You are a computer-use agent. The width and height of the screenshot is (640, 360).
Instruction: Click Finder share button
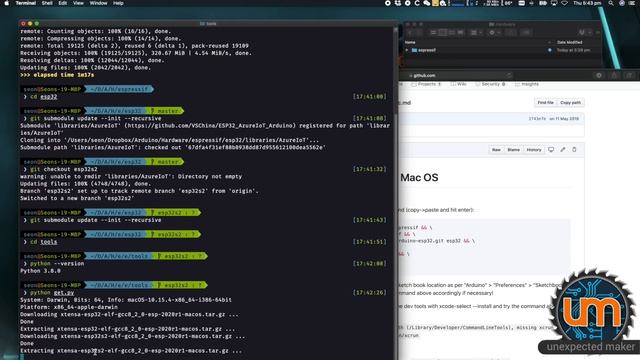pyautogui.click(x=511, y=32)
